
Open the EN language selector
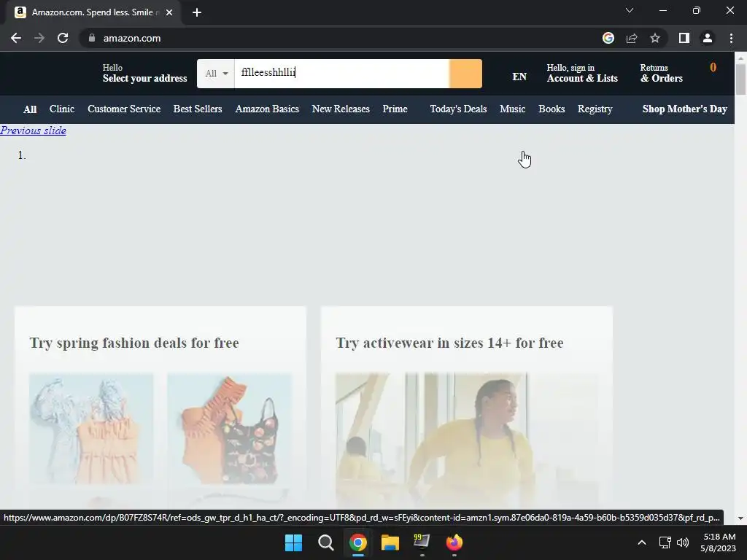click(x=519, y=77)
